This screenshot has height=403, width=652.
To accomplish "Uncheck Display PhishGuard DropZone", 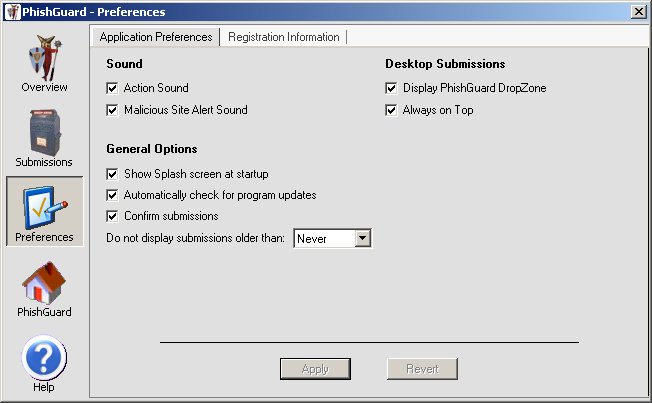I will click(391, 88).
